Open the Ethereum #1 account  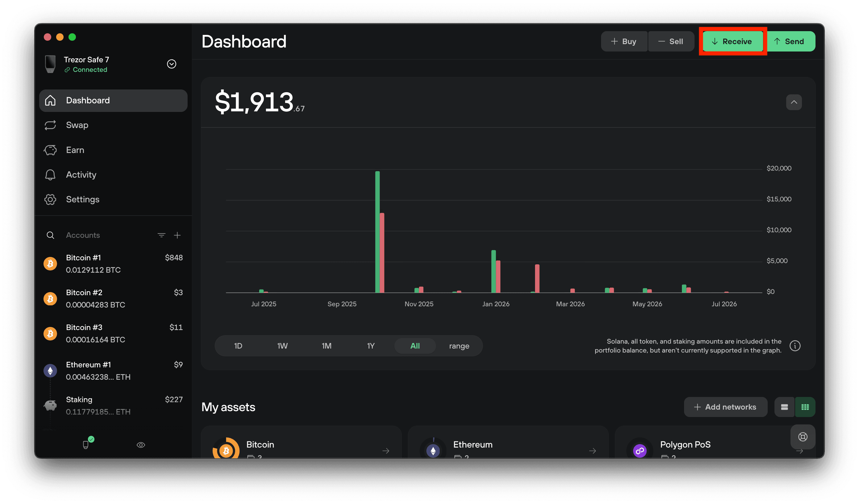coord(113,371)
